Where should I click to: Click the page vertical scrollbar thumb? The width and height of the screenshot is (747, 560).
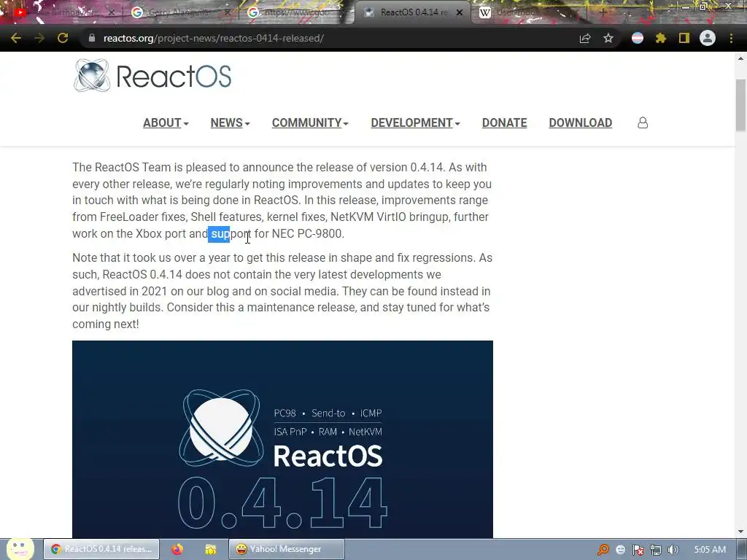tap(740, 105)
